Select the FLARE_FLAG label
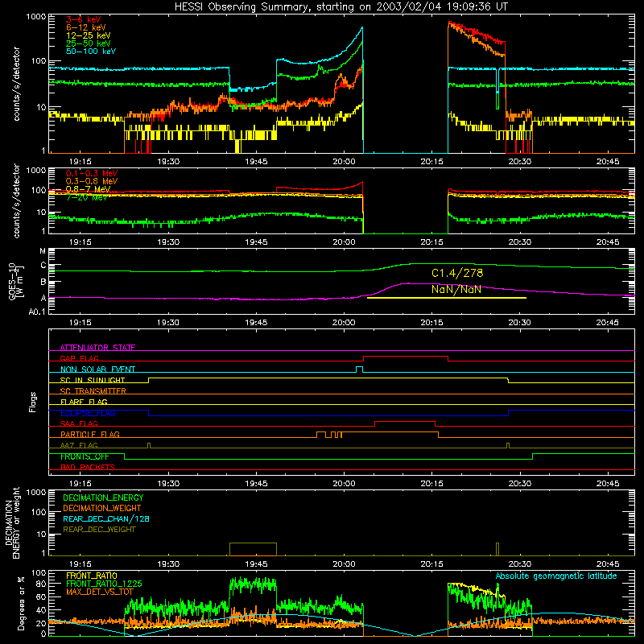The width and height of the screenshot is (644, 644). [84, 402]
